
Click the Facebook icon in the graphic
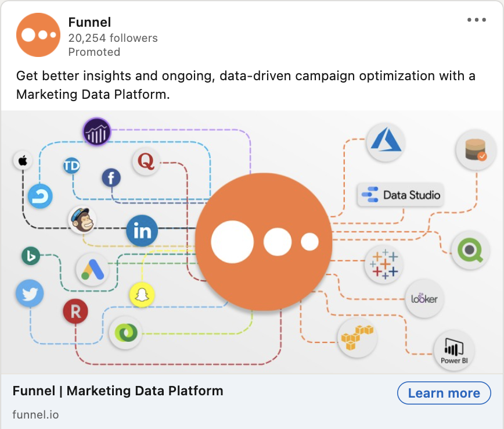pyautogui.click(x=111, y=178)
